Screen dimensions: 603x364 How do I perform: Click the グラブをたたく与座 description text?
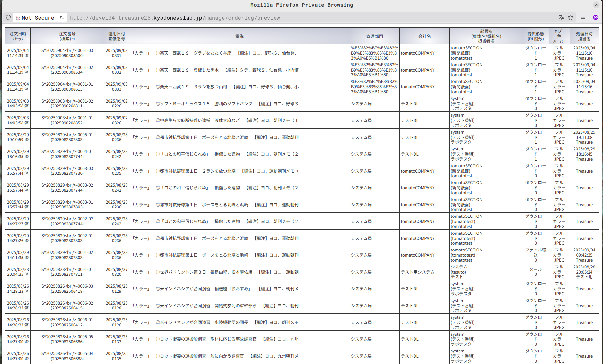click(x=212, y=53)
